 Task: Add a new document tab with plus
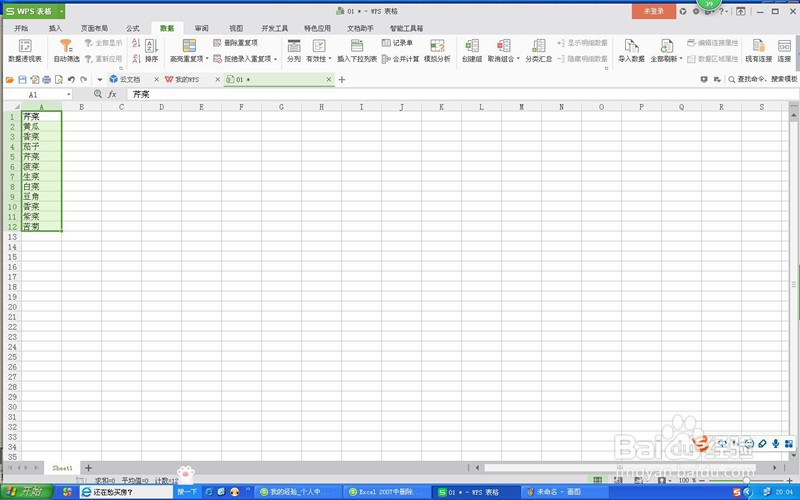(x=342, y=80)
